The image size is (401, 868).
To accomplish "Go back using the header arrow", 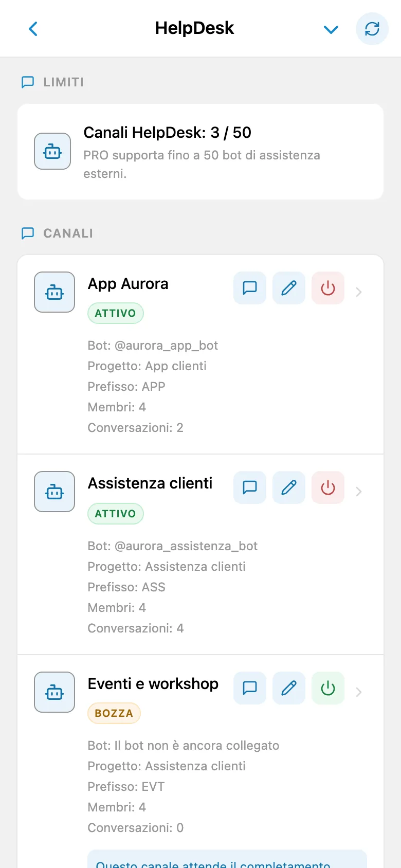I will (x=33, y=29).
